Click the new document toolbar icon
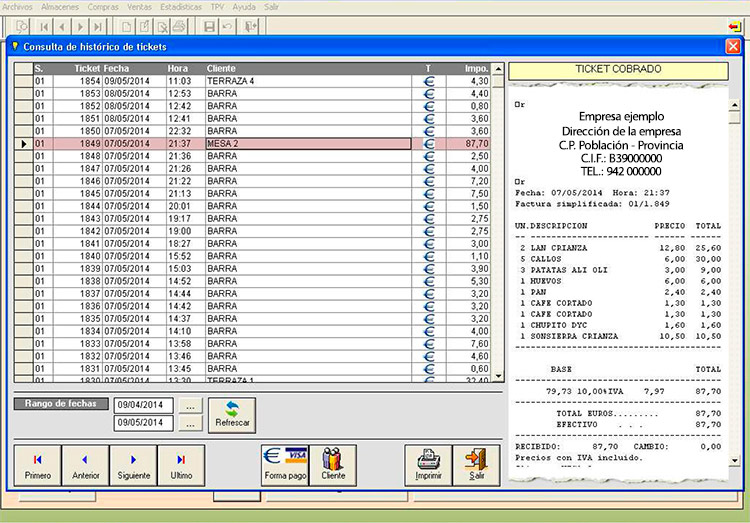This screenshot has width=750, height=523. coord(126,26)
